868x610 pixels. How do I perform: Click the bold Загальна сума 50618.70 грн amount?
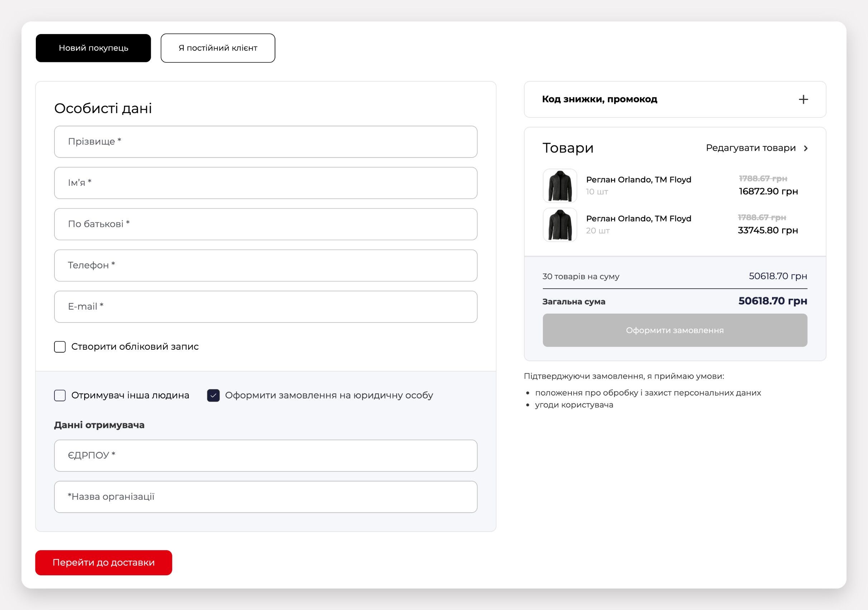pos(773,301)
